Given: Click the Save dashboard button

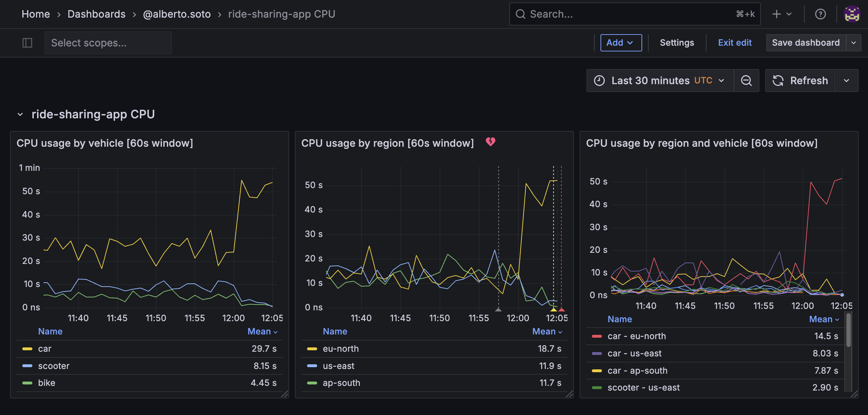Looking at the screenshot, I should pyautogui.click(x=805, y=43).
